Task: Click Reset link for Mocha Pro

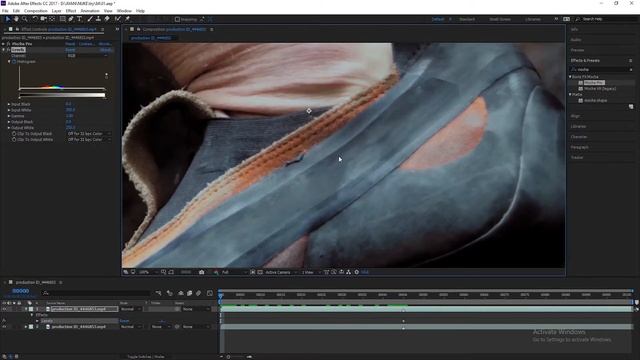Action: [x=70, y=44]
